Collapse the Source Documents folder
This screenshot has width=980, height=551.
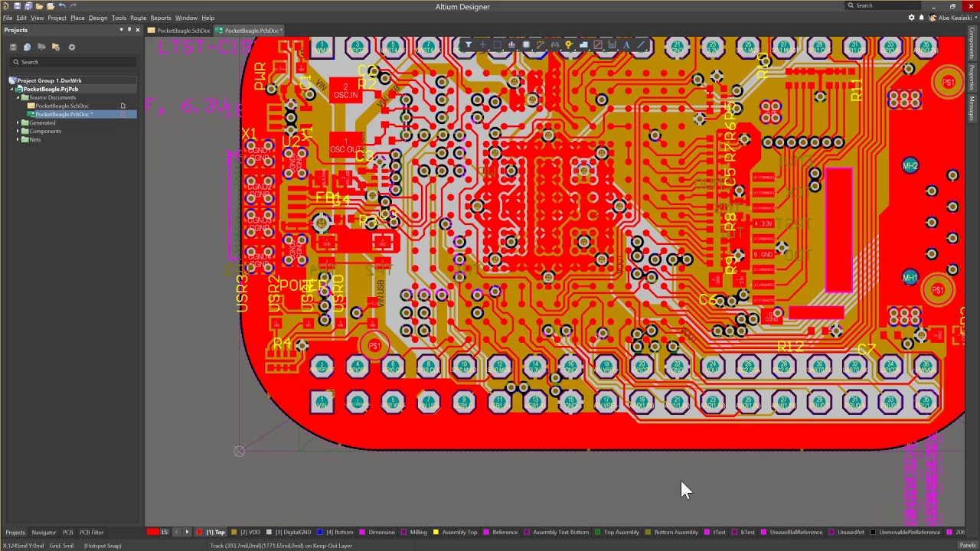(18, 97)
